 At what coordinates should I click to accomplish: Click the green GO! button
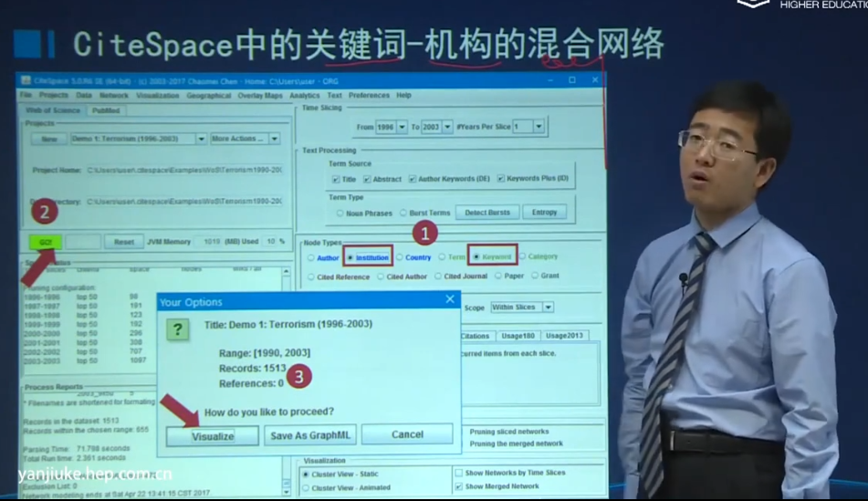click(x=46, y=242)
